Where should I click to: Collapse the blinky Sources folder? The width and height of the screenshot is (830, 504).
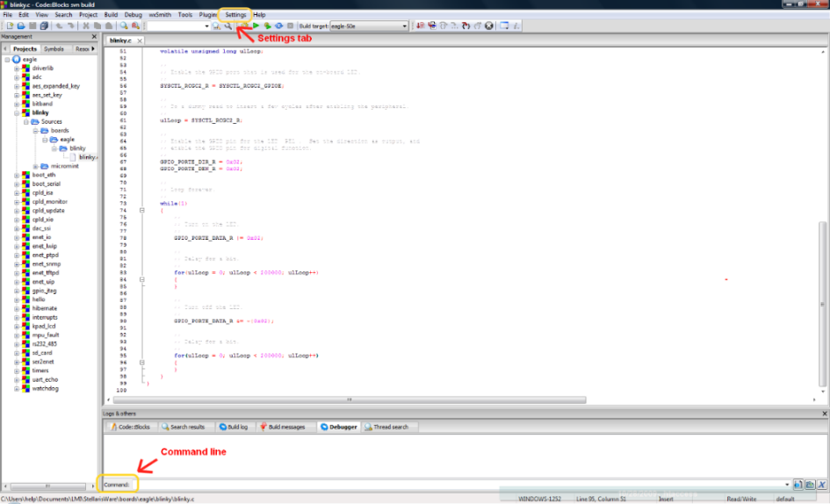[26, 122]
